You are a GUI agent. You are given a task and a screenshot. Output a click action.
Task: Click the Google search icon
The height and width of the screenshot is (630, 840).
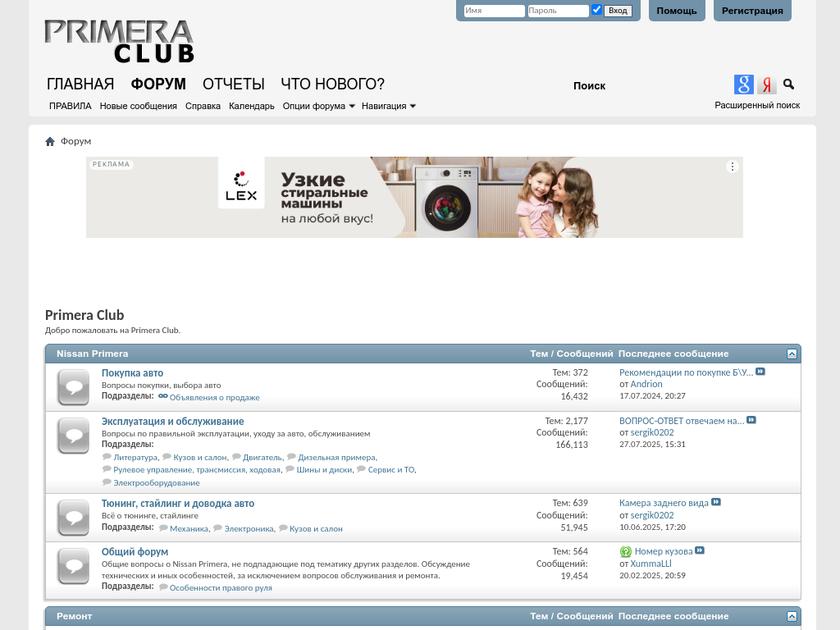pyautogui.click(x=743, y=84)
